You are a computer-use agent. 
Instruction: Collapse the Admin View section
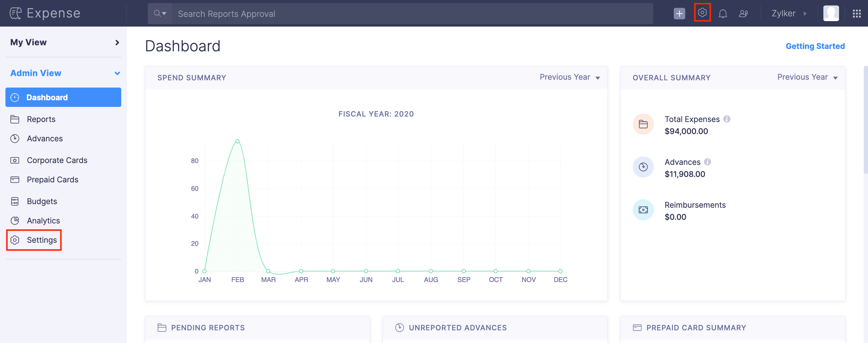117,73
